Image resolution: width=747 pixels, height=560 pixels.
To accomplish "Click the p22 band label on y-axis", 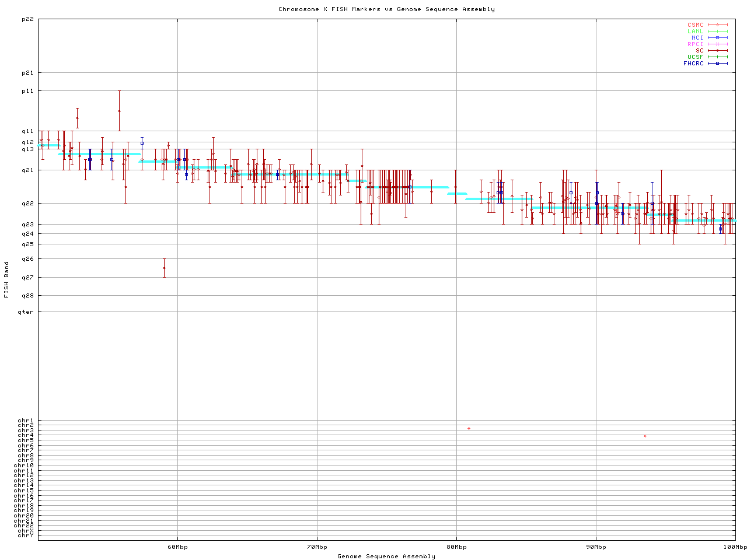I will (x=27, y=19).
